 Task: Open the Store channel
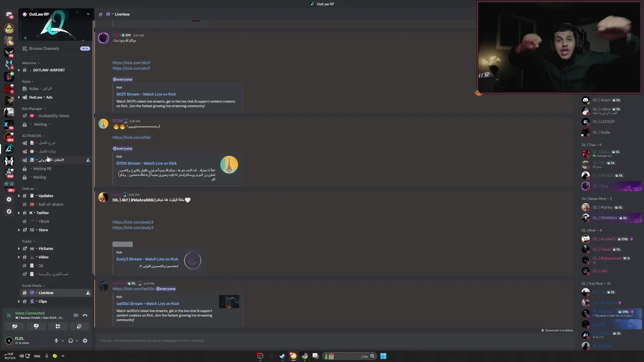click(55, 230)
